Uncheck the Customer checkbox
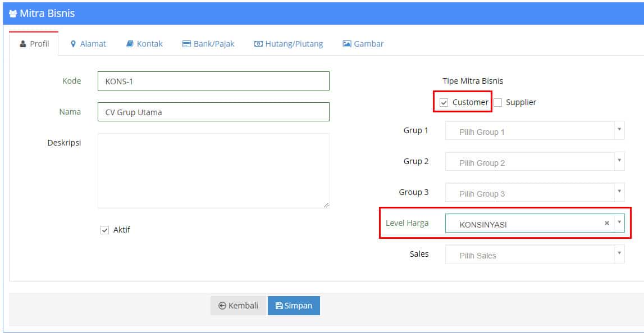The image size is (644, 336). [x=444, y=102]
